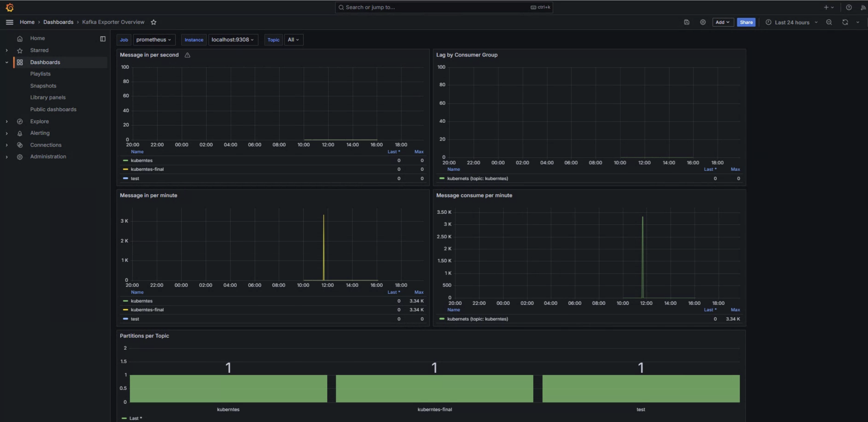The image size is (868, 422).
Task: Click the Alerting bell icon
Action: pyautogui.click(x=20, y=133)
